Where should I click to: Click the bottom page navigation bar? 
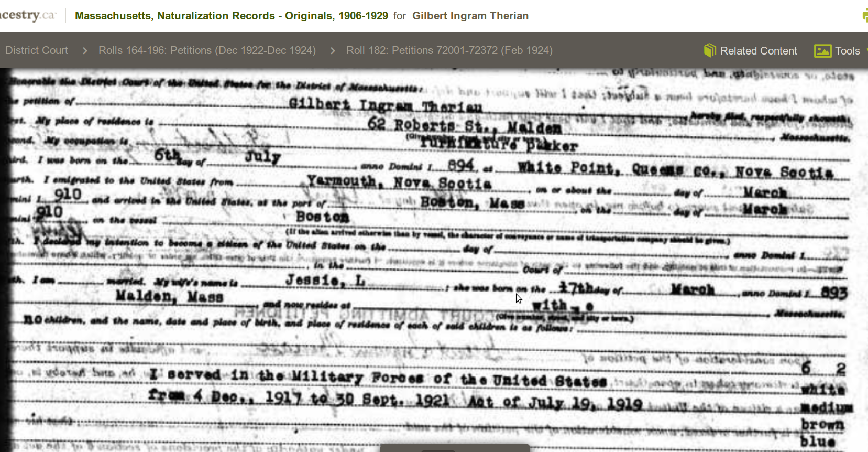click(455, 448)
